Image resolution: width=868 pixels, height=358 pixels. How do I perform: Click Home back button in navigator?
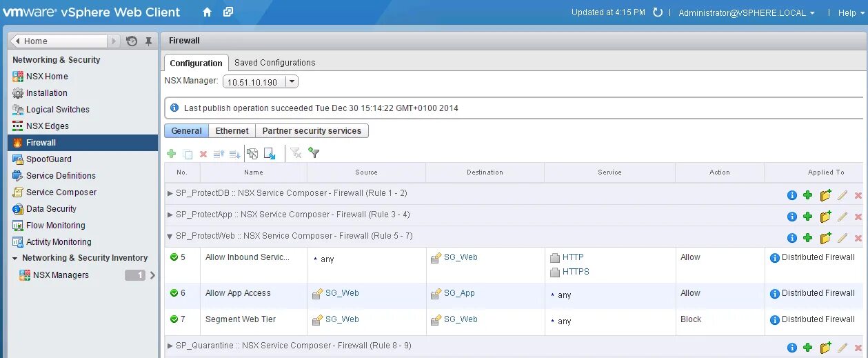59,41
